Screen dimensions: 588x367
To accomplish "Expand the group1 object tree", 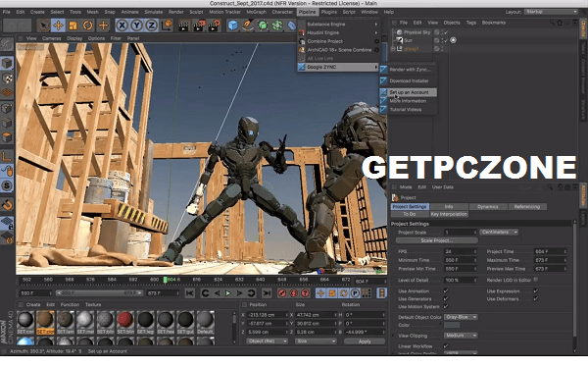I will (393, 49).
